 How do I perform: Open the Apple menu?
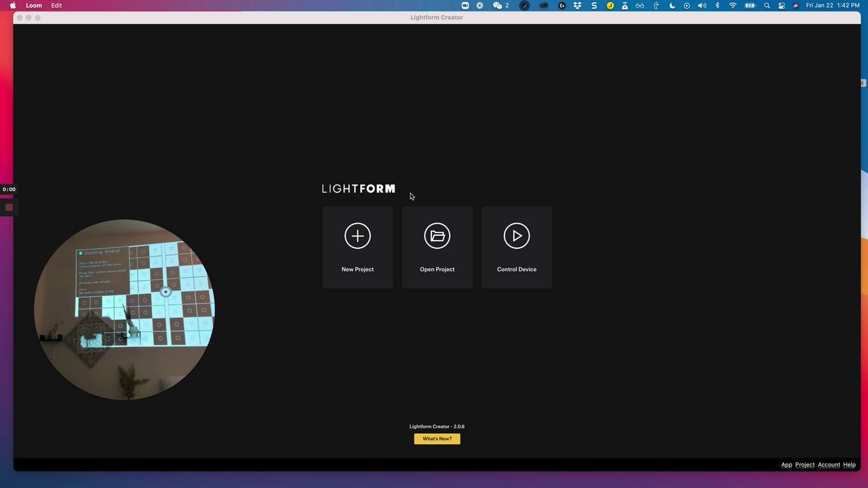coord(13,5)
